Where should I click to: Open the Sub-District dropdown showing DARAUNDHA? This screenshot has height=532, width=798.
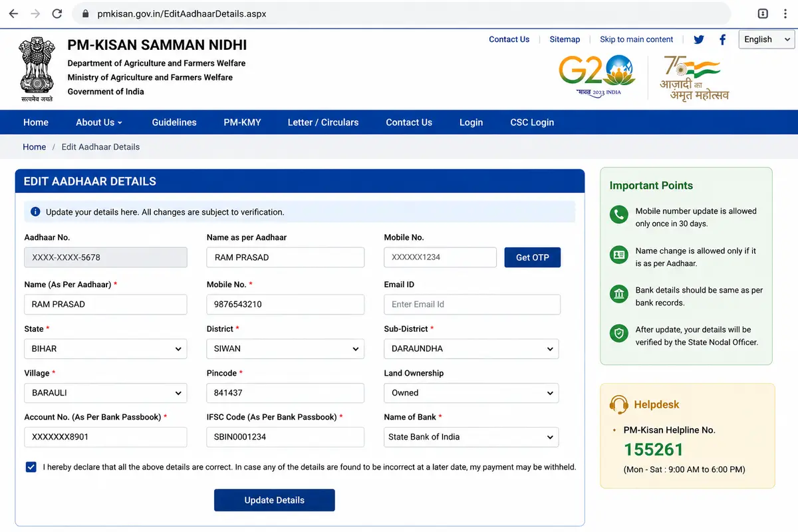471,348
